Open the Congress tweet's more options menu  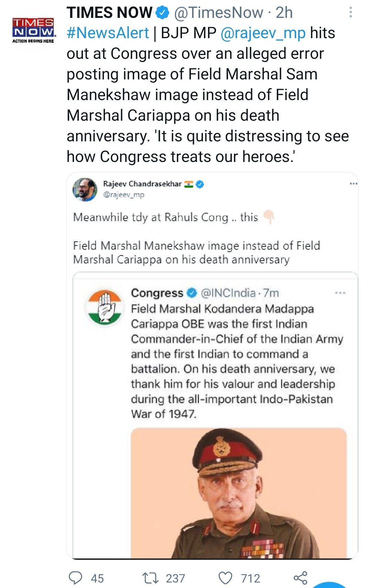point(340,293)
